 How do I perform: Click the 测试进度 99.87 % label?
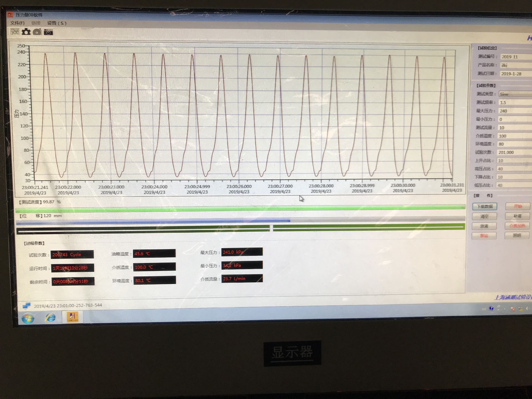pyautogui.click(x=40, y=202)
